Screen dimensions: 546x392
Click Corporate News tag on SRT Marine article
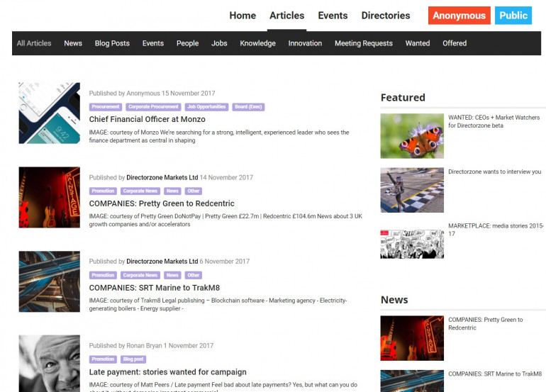point(140,275)
